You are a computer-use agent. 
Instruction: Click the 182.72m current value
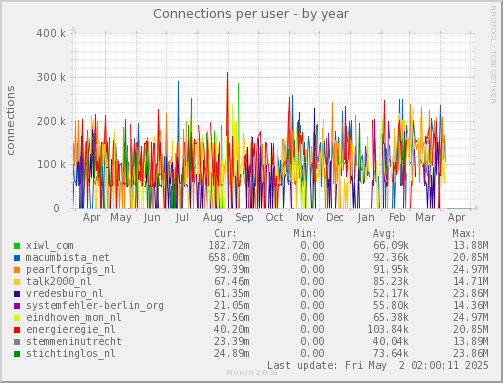pos(229,246)
